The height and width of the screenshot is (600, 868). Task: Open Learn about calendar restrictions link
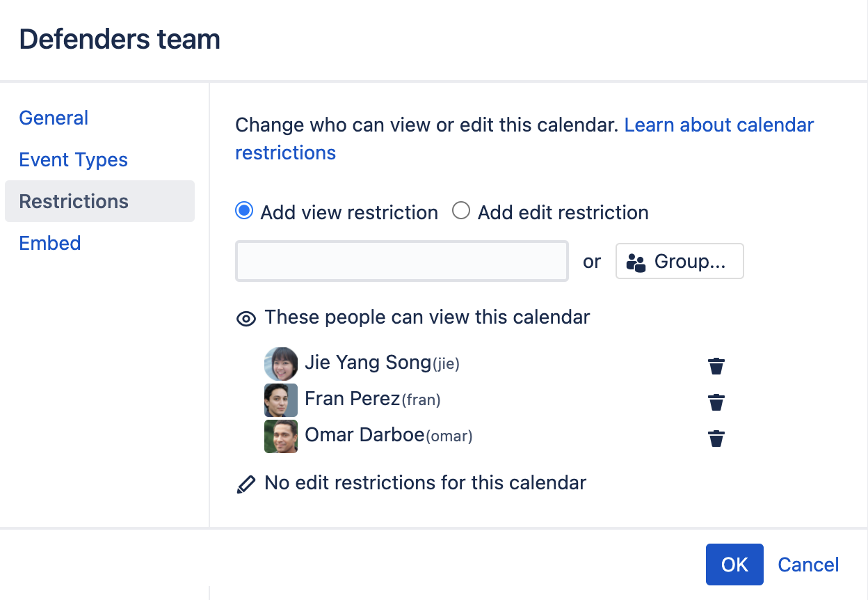tap(718, 125)
